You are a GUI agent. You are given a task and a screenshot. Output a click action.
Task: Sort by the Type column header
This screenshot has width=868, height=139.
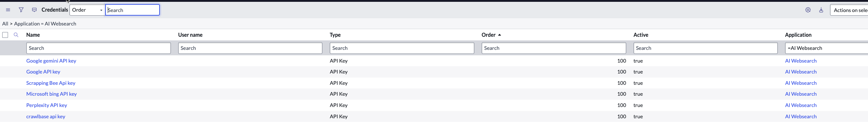pos(335,35)
